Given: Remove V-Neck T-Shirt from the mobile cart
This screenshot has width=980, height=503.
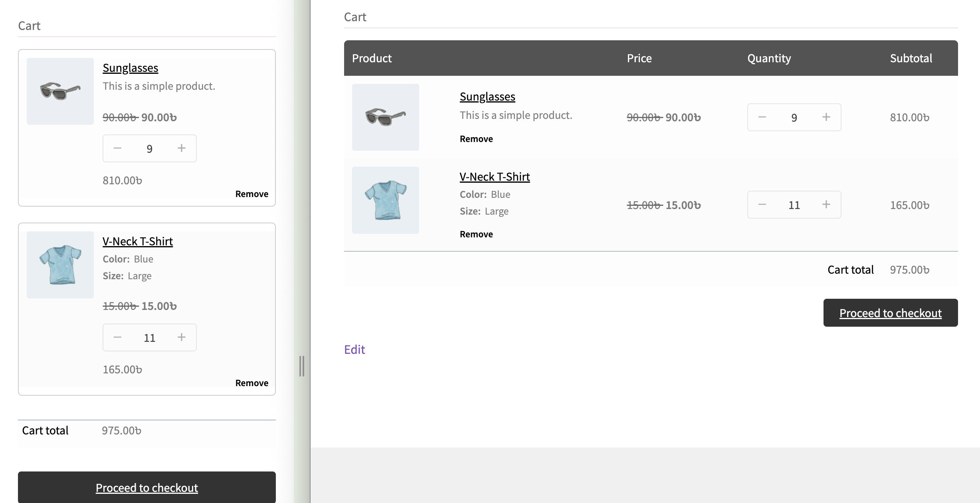Looking at the screenshot, I should click(251, 383).
